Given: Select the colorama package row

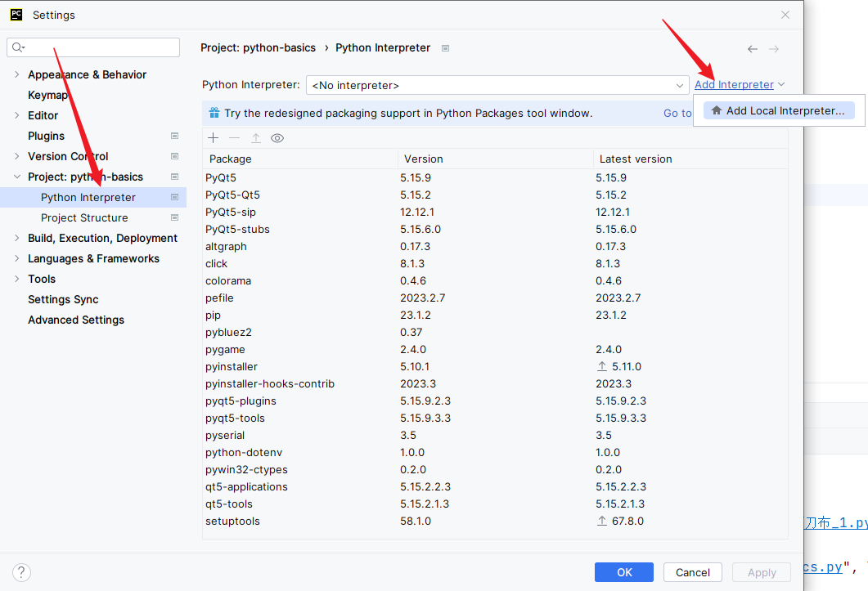Looking at the screenshot, I should click(x=495, y=280).
